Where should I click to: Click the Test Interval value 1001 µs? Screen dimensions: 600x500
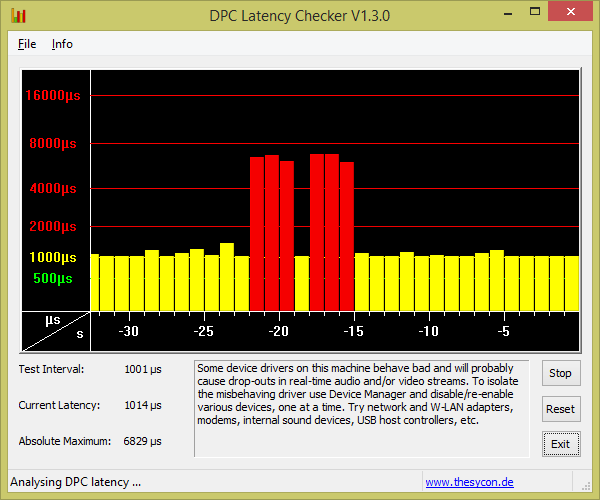point(143,370)
